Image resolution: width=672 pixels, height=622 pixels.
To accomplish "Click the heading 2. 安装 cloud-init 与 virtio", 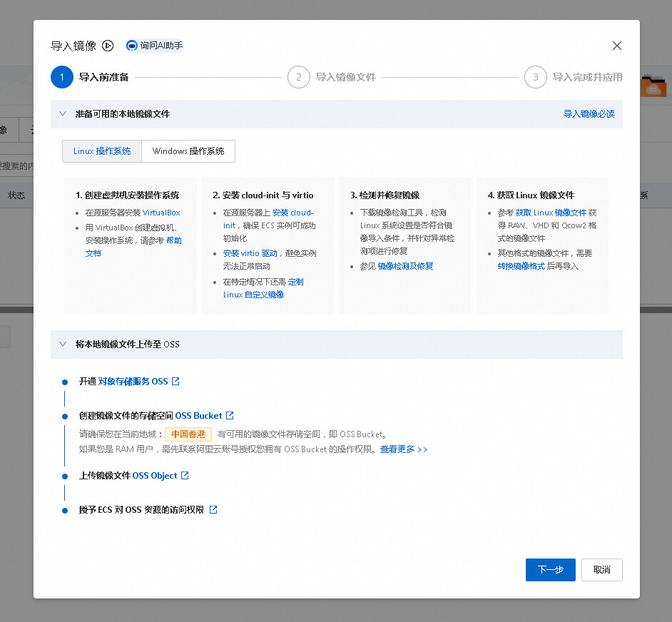I will pos(263,195).
